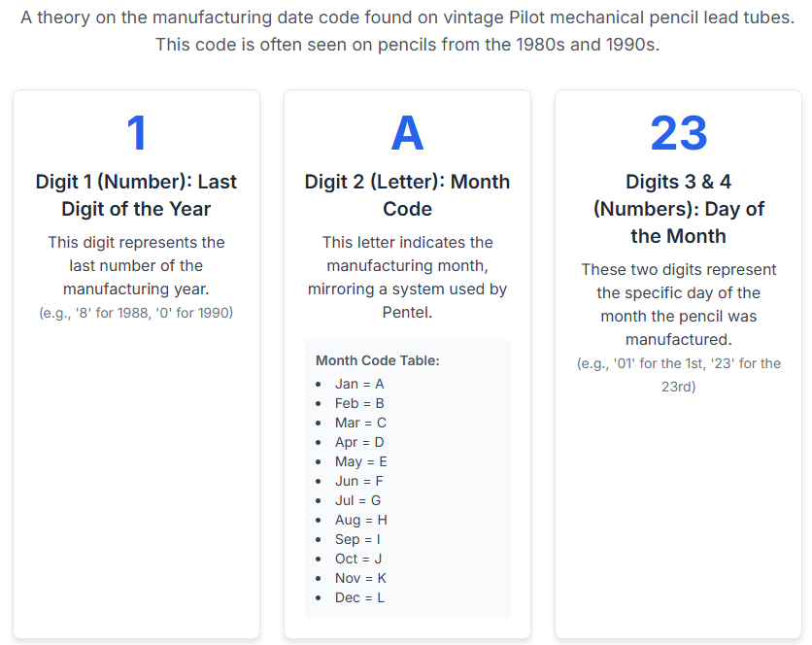The image size is (812, 645).
Task: Click the 'Jan = A' list entry
Action: [359, 384]
